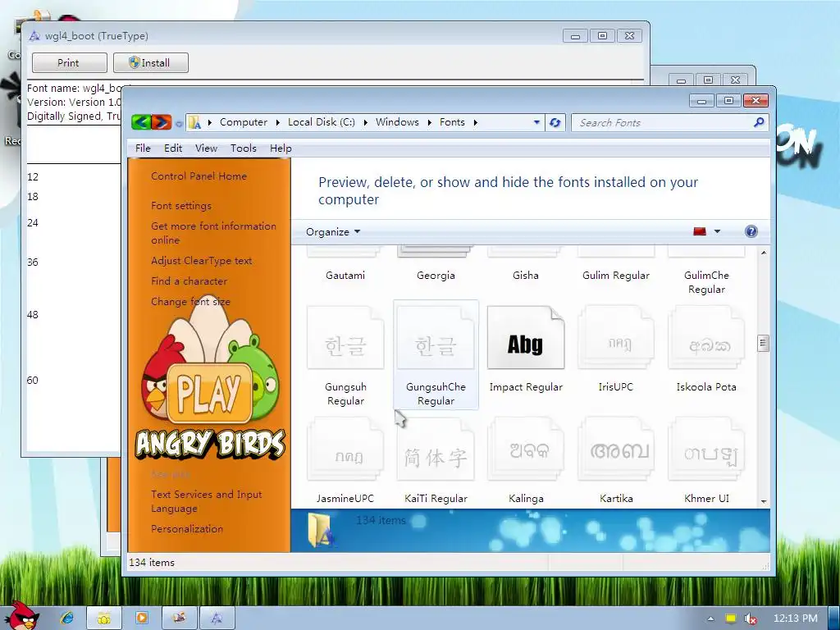Click the green Back navigation arrow

(141, 123)
